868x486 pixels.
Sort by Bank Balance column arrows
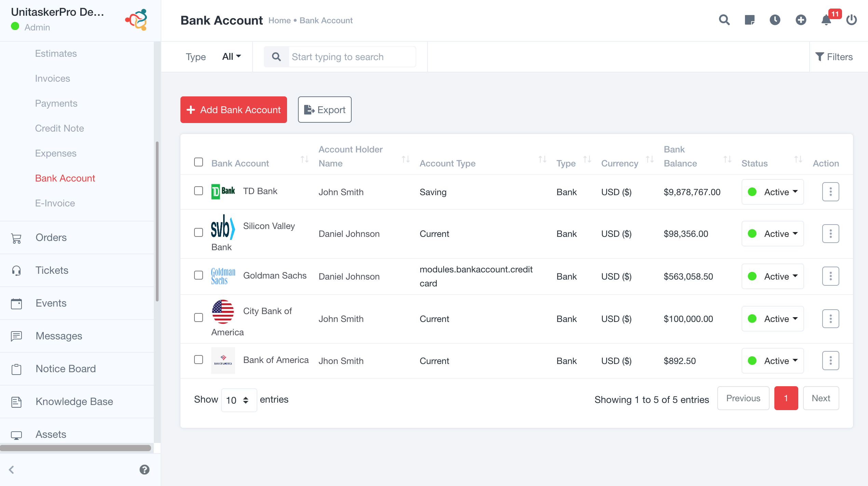point(727,159)
